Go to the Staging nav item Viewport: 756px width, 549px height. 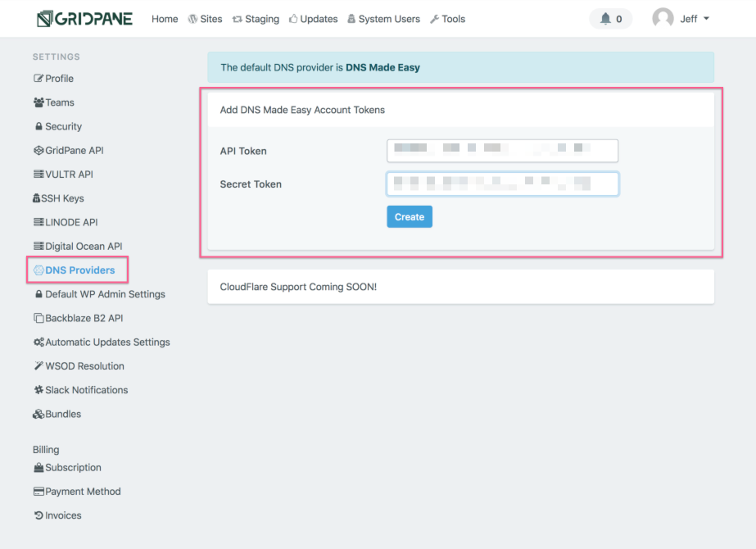[262, 19]
